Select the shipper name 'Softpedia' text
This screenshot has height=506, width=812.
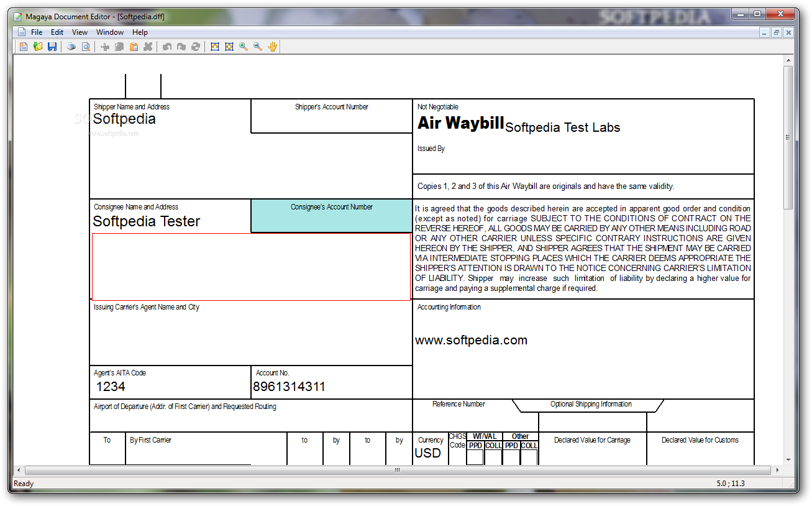pyautogui.click(x=124, y=119)
